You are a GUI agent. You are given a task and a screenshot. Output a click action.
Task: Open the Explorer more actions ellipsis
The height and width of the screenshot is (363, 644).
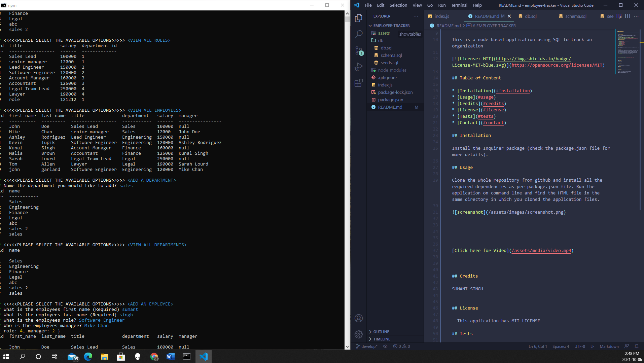point(416,16)
